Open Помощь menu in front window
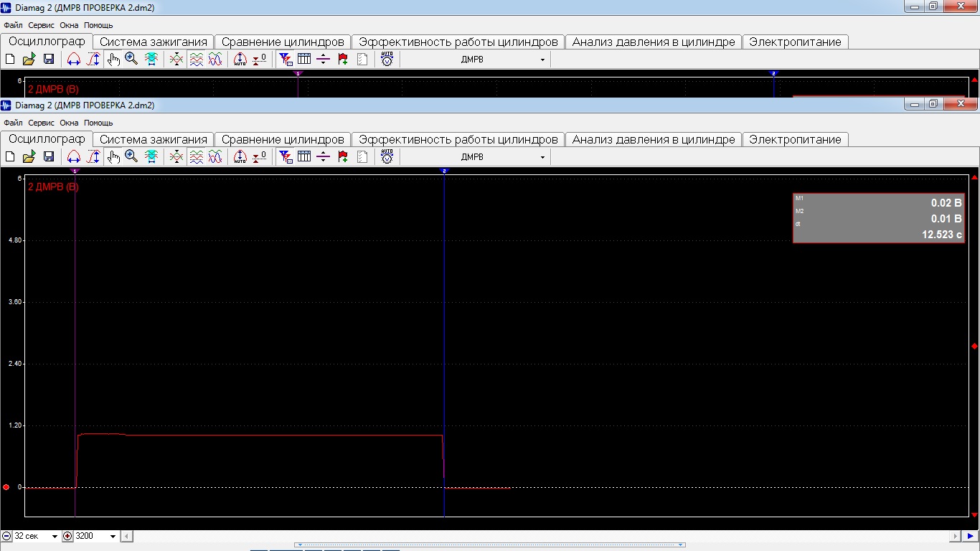Viewport: 980px width, 551px height. 98,123
